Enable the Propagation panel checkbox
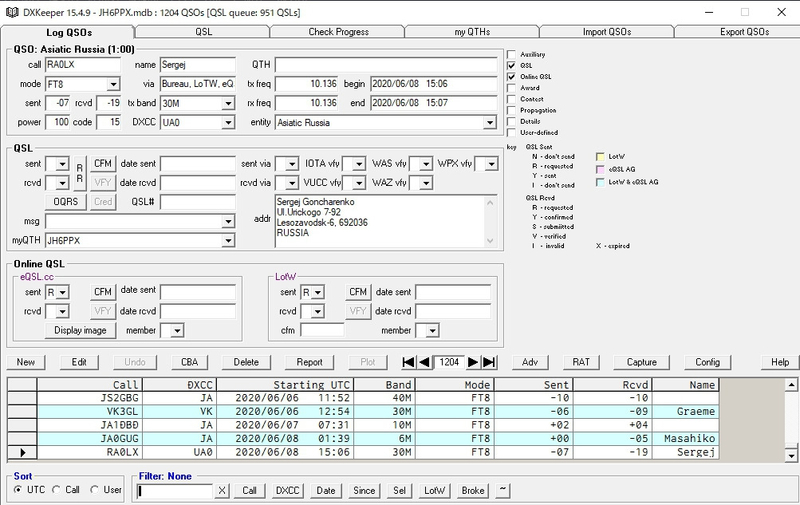Image resolution: width=800 pixels, height=505 pixels. click(x=511, y=110)
